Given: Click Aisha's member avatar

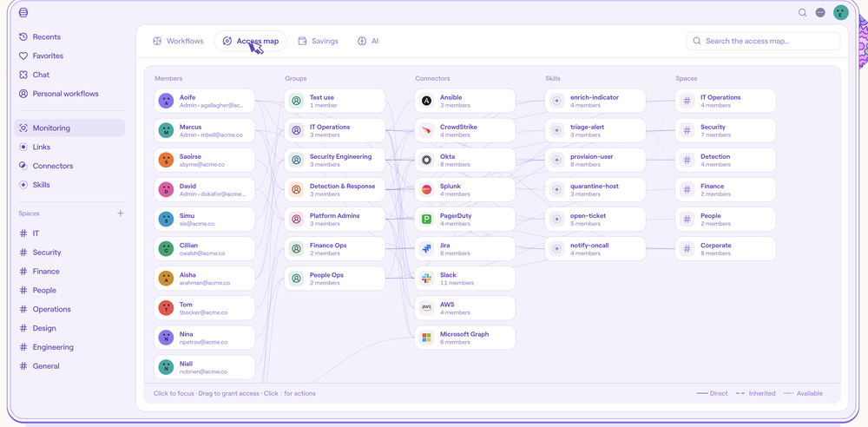Looking at the screenshot, I should [x=166, y=279].
